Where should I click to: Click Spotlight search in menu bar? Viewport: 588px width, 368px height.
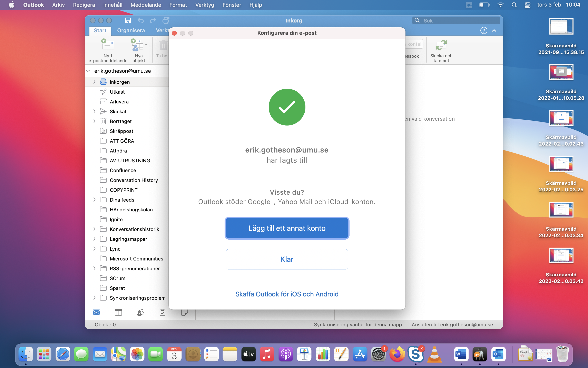click(514, 5)
